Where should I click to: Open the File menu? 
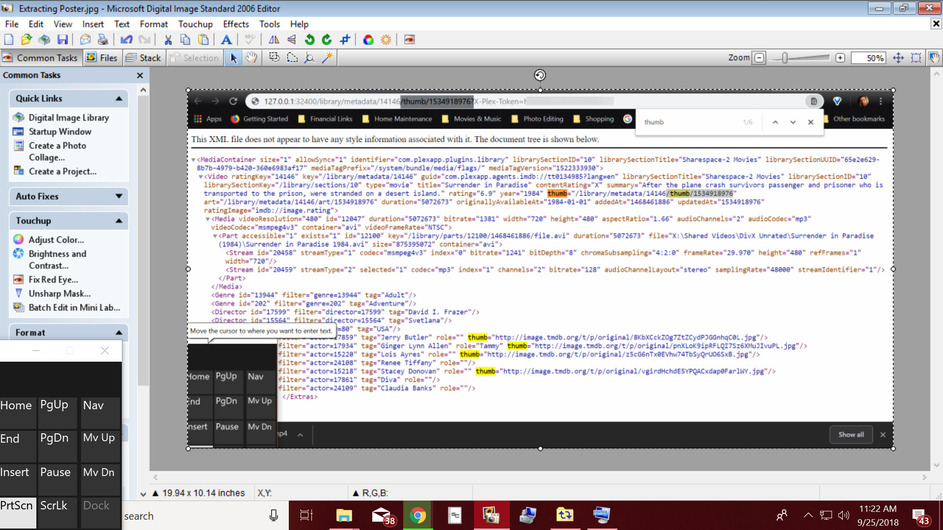(x=11, y=24)
